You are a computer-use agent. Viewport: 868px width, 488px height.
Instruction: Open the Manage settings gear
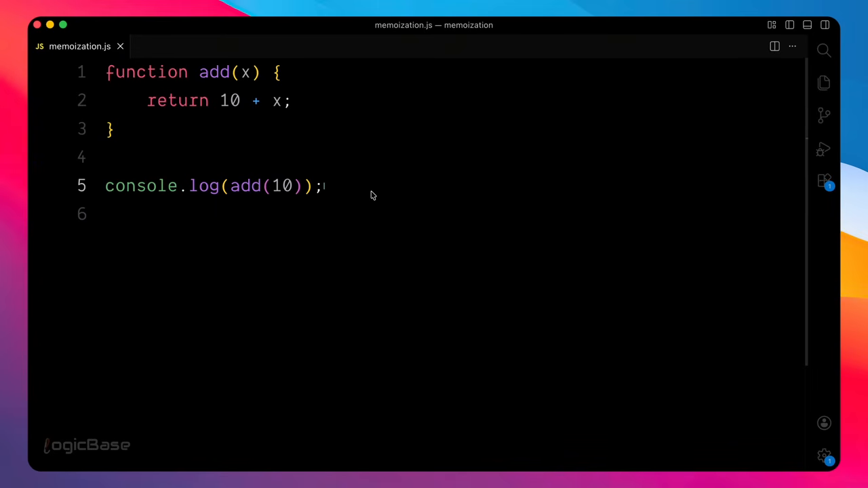tap(824, 456)
